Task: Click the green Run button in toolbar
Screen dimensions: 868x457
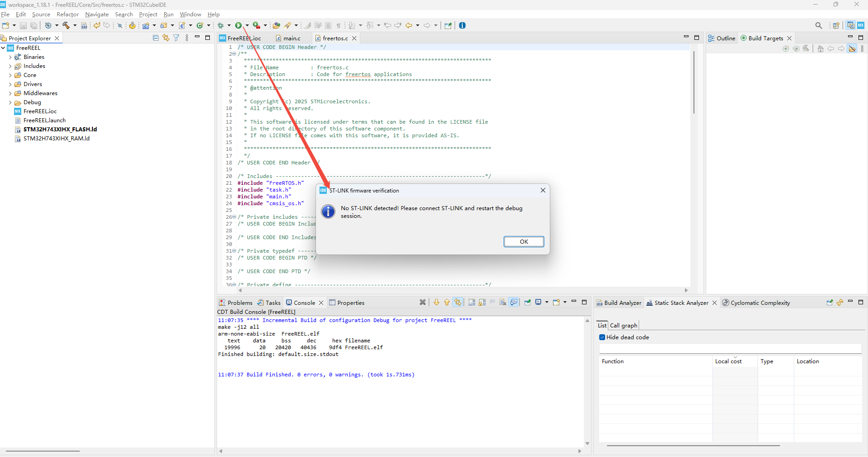Action: click(238, 25)
